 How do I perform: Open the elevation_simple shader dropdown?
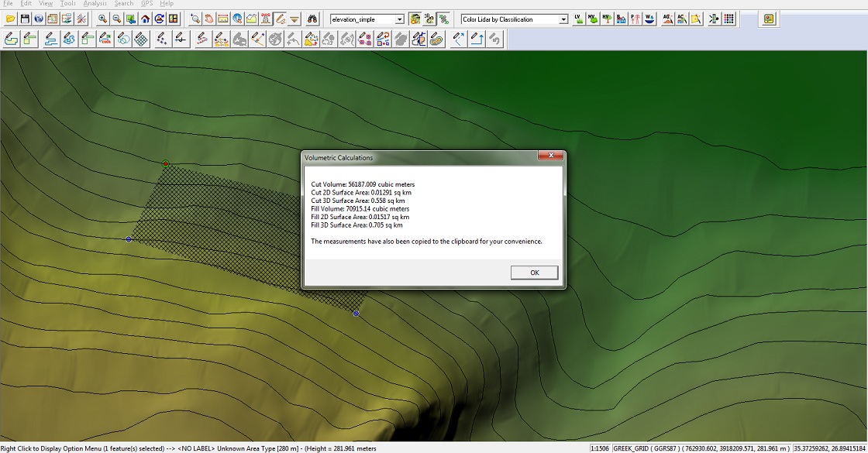[399, 19]
